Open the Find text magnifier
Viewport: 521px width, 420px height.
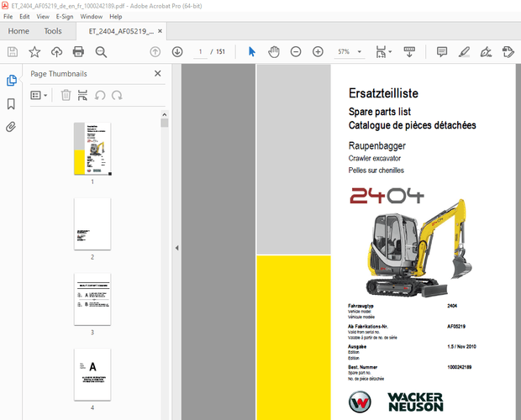(x=101, y=52)
